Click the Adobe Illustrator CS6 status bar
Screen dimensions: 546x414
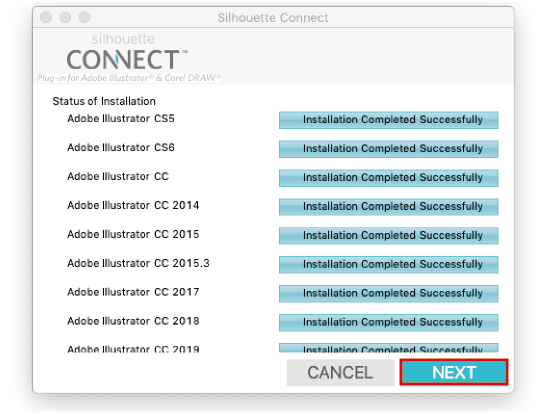point(389,149)
